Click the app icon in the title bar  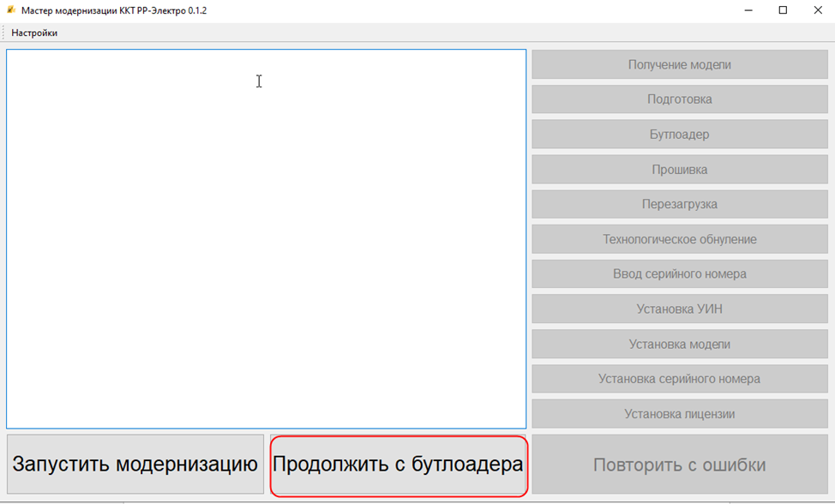pos(11,10)
